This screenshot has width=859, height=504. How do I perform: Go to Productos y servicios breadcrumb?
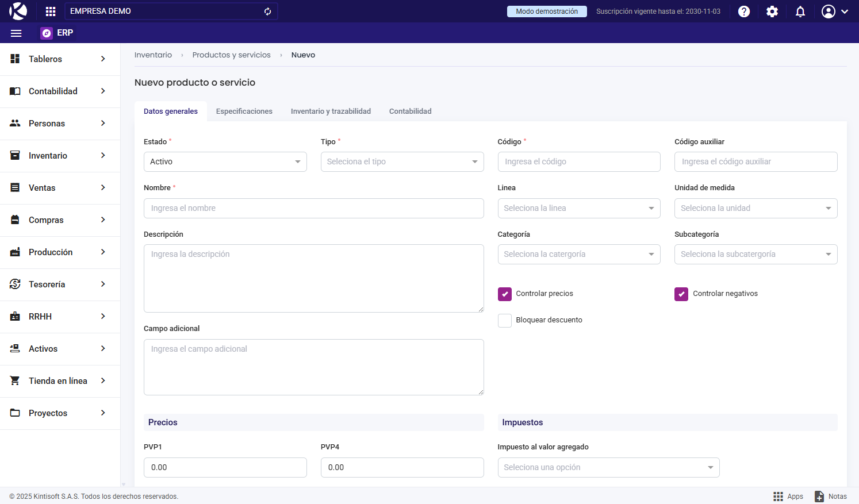[x=231, y=55]
